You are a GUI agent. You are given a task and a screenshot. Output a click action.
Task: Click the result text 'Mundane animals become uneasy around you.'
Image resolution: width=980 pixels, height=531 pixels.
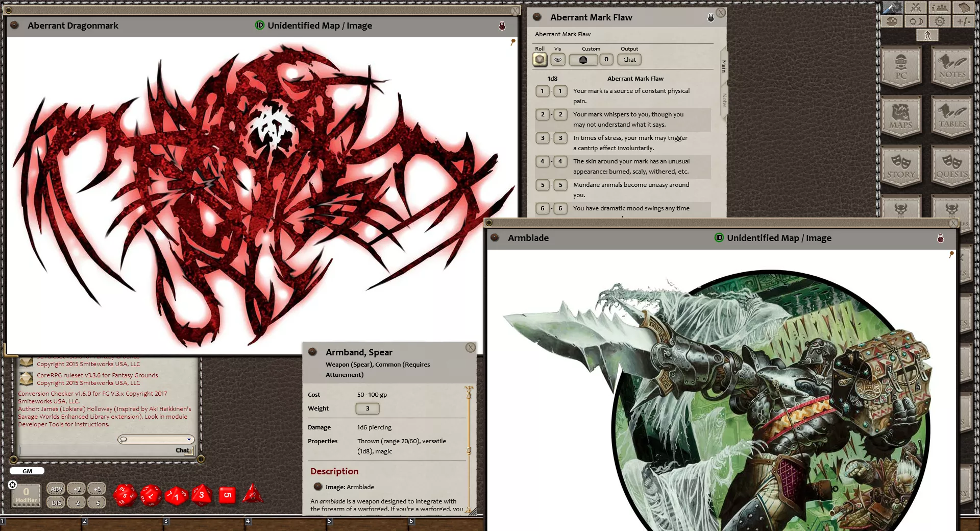click(x=631, y=190)
